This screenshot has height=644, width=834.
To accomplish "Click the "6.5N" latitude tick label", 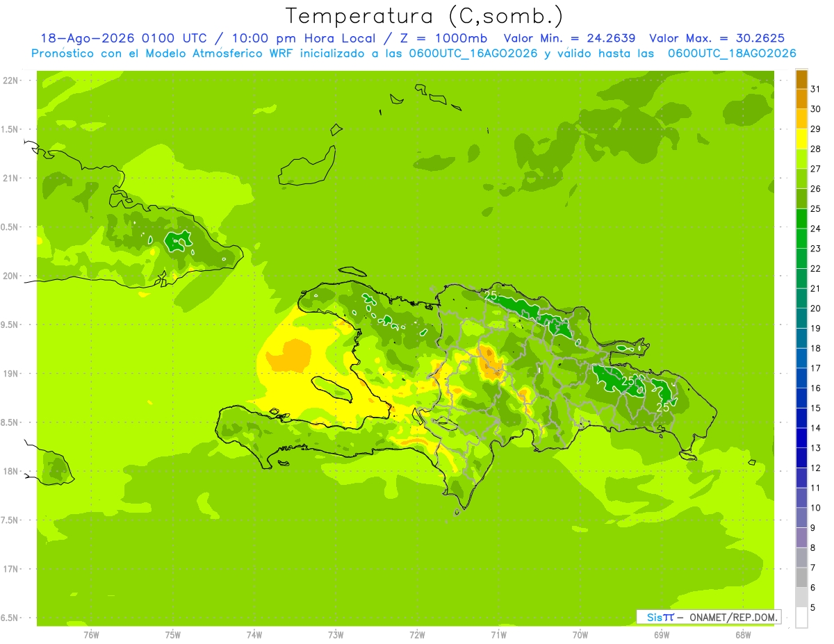I will (x=10, y=618).
